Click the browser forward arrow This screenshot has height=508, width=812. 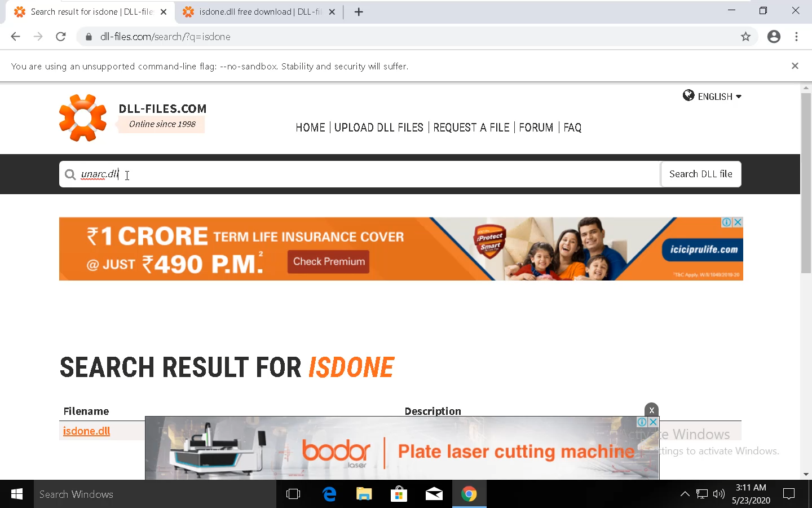38,37
